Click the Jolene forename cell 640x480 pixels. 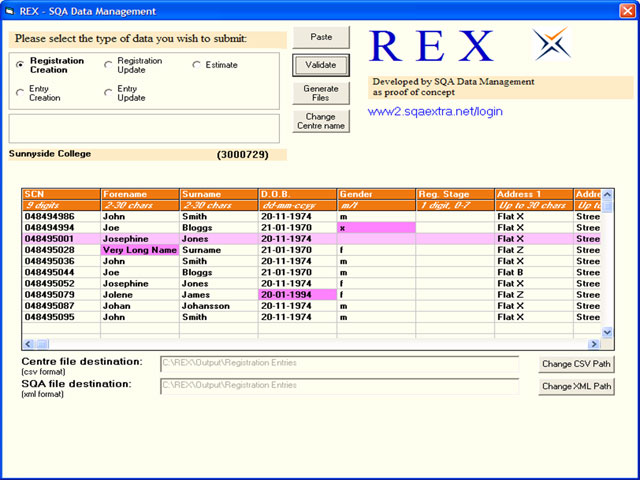point(140,295)
